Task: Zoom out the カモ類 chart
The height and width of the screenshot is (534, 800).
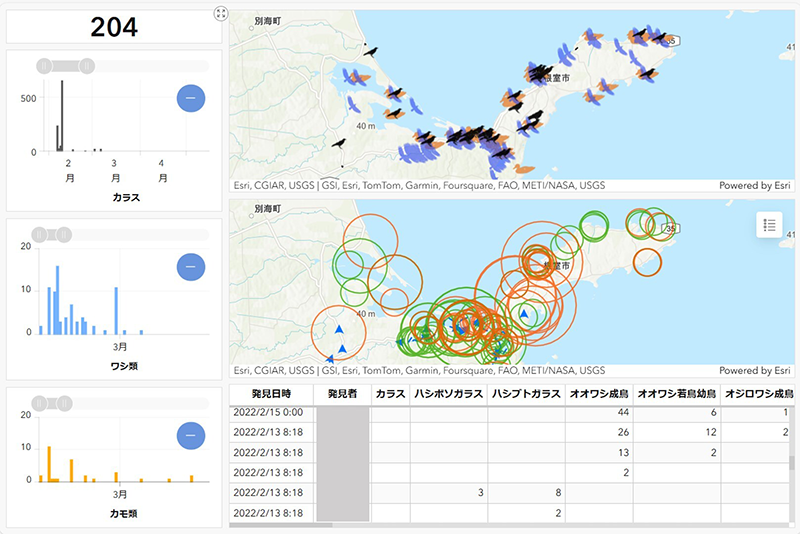Action: (x=192, y=435)
